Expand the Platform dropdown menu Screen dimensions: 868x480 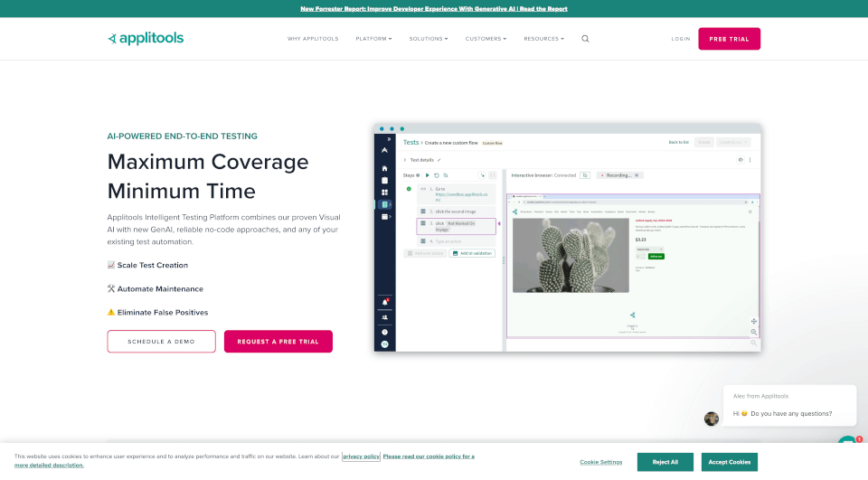(373, 39)
